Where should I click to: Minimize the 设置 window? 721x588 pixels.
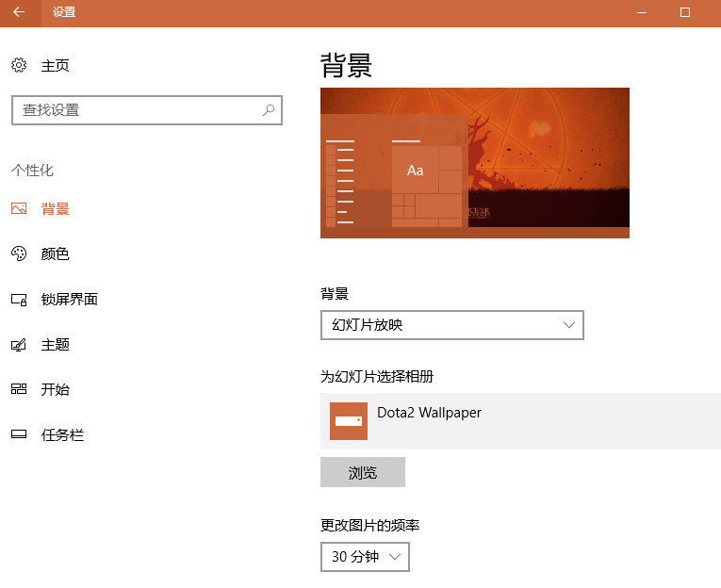(x=642, y=13)
